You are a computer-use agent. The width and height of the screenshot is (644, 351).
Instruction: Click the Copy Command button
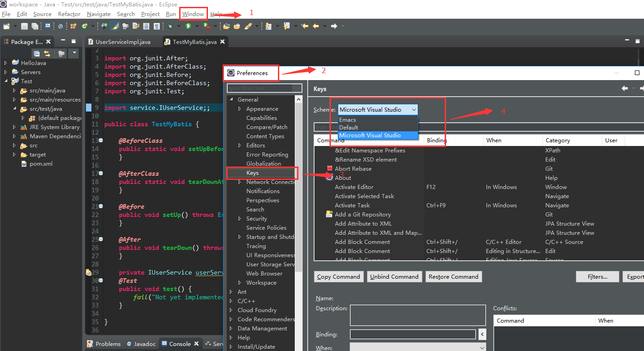point(339,276)
